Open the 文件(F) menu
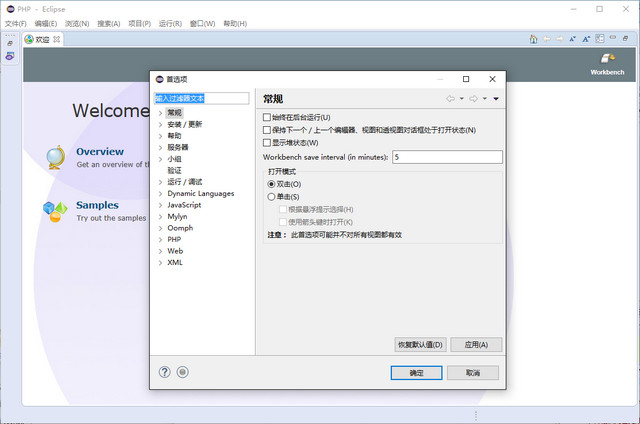Image resolution: width=640 pixels, height=424 pixels. (15, 23)
